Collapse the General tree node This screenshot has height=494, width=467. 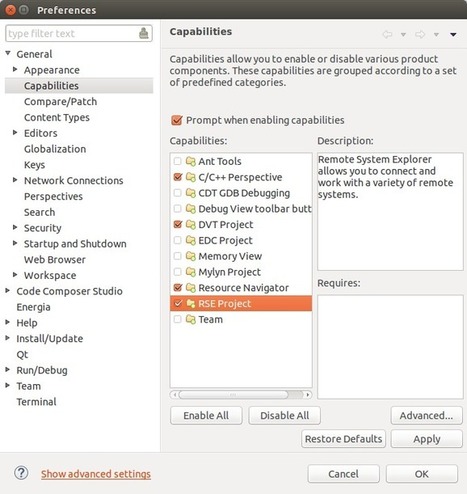(8, 53)
